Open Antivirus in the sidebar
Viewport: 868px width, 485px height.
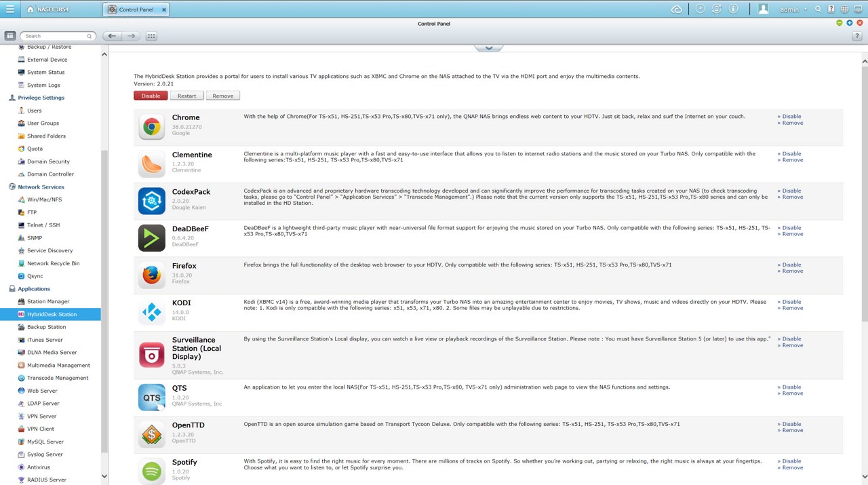pyautogui.click(x=38, y=467)
